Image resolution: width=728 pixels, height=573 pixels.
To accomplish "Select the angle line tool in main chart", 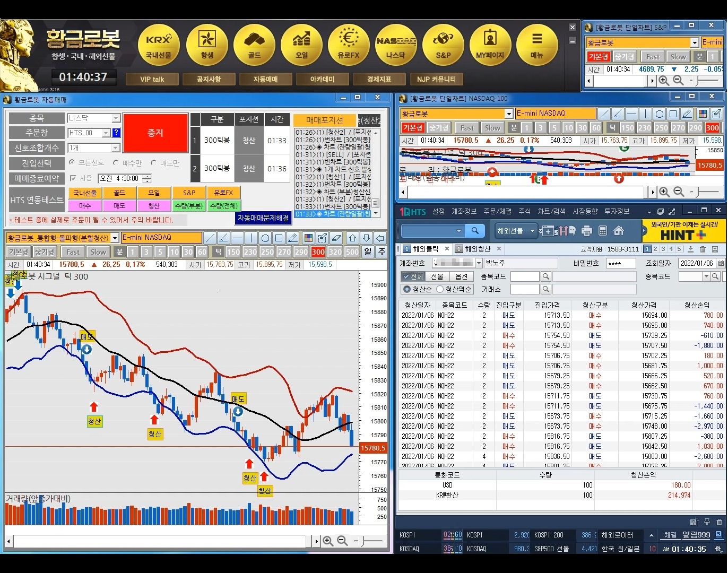I will pos(224,238).
